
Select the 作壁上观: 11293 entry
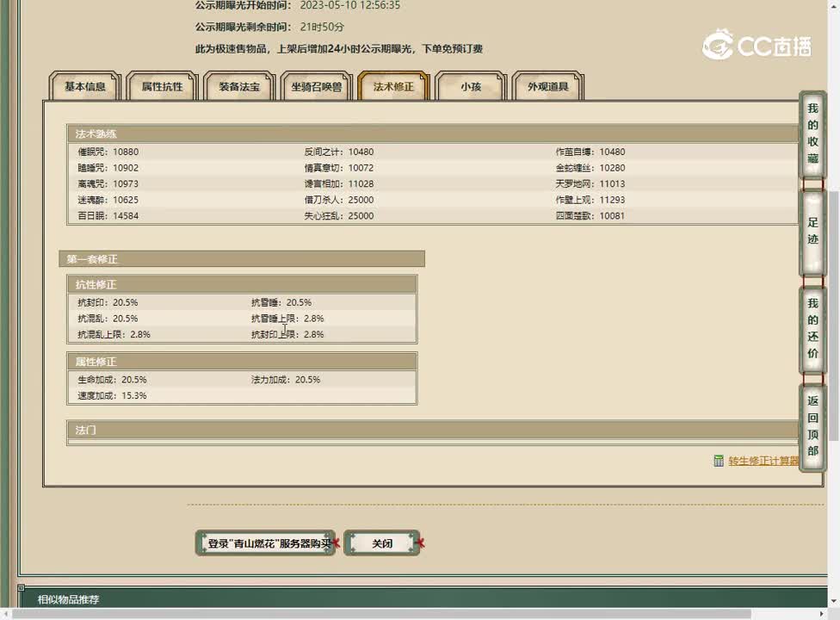tap(590, 200)
